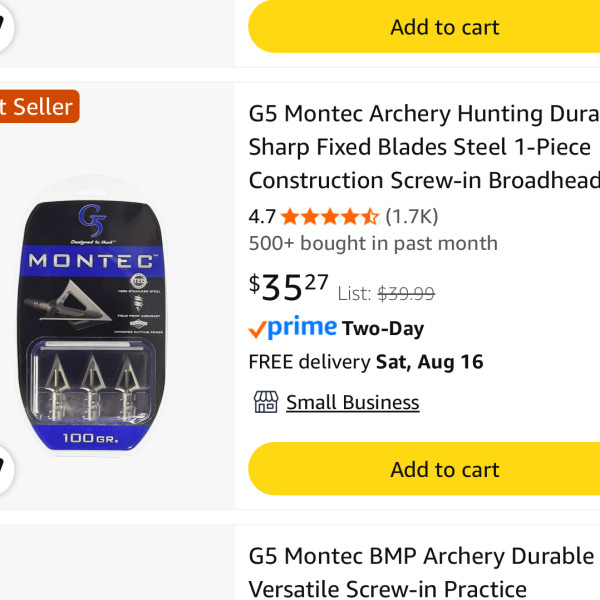Click the 100 GR. label on package image
600x600 pixels.
pyautogui.click(x=91, y=438)
